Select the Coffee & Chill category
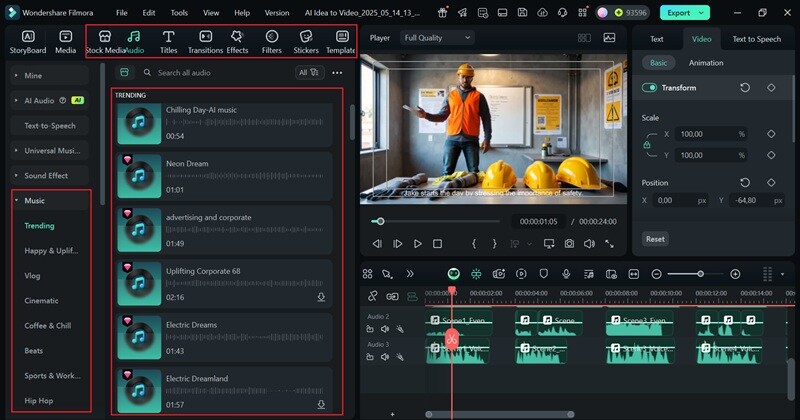Screen dimensions: 800x420 [48, 326]
